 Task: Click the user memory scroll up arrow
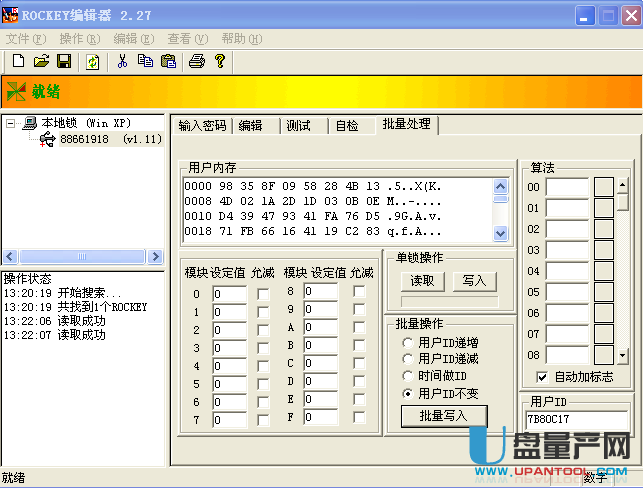[500, 187]
